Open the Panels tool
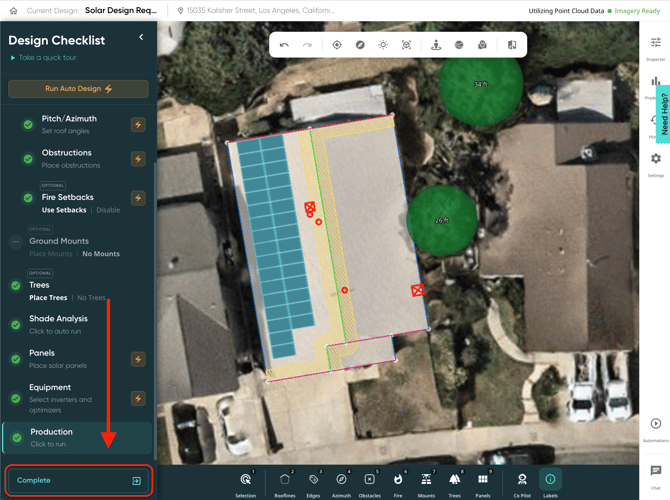 [483, 481]
